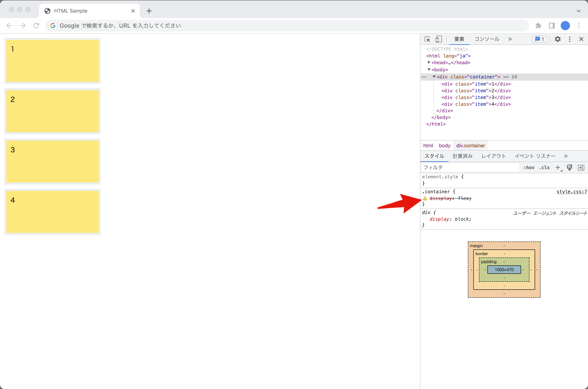Click the .container selector text
This screenshot has height=389, width=588.
[436, 192]
